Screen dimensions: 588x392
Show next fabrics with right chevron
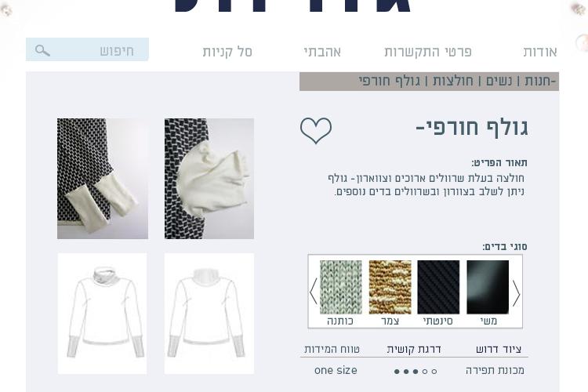[x=516, y=293]
